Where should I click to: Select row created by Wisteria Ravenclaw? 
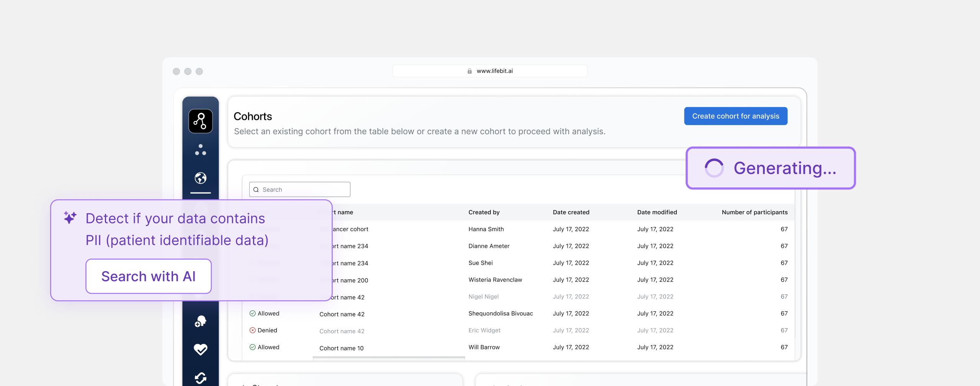point(495,280)
